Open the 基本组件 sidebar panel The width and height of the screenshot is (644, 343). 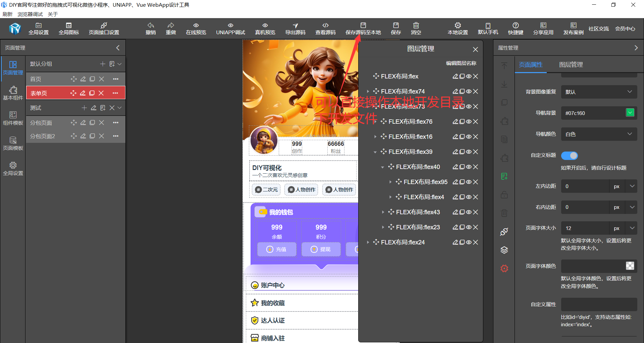[x=13, y=93]
